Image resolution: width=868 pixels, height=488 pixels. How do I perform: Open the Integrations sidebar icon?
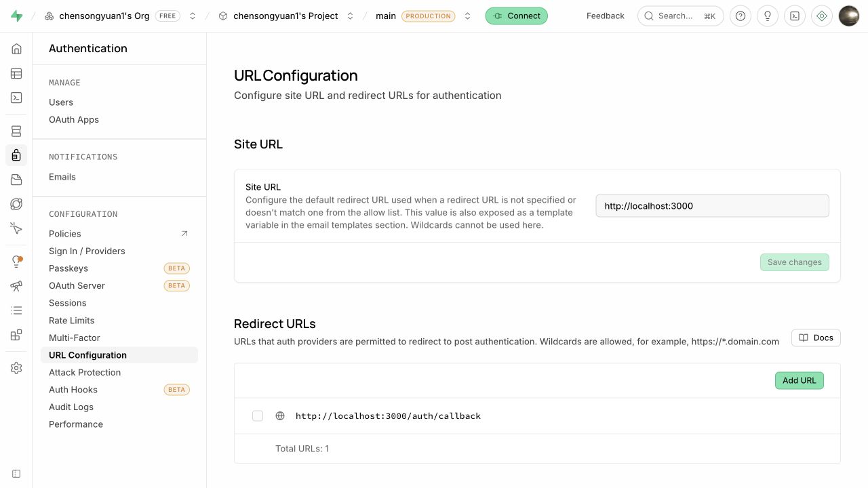pos(16,335)
